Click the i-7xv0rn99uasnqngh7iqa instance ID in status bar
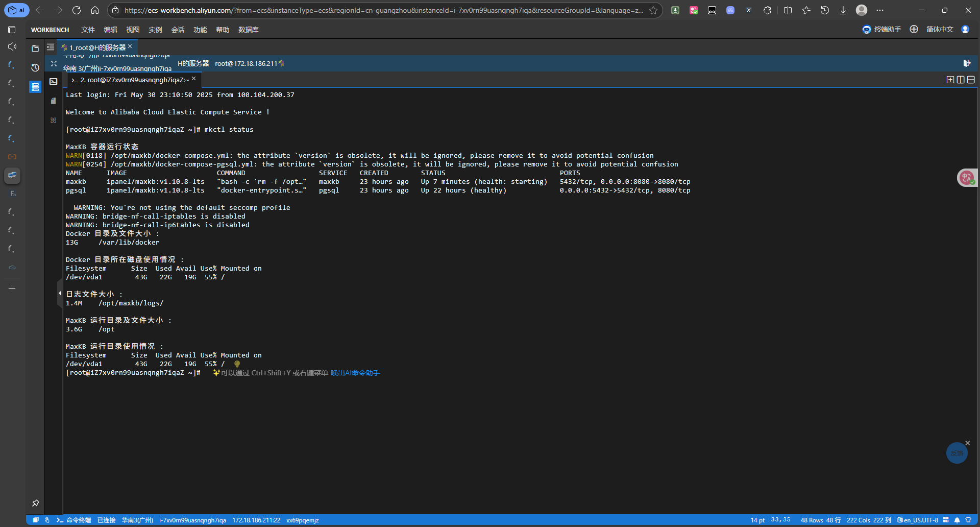 (x=192, y=520)
